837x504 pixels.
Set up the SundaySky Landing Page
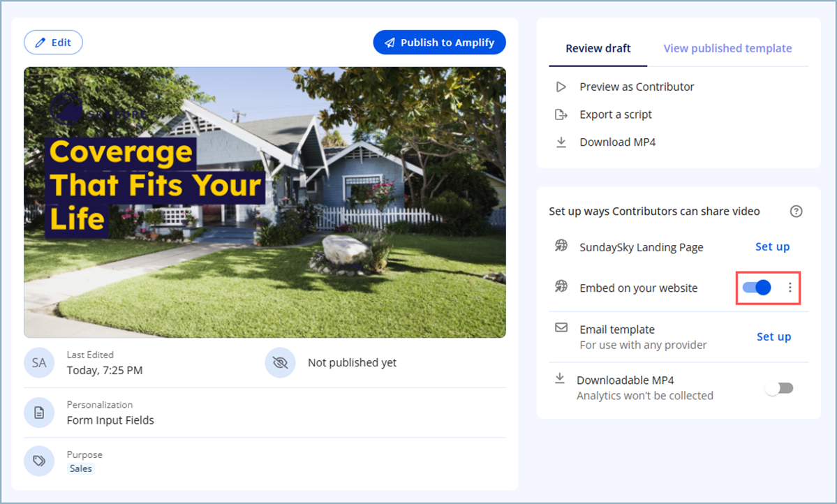pos(772,246)
